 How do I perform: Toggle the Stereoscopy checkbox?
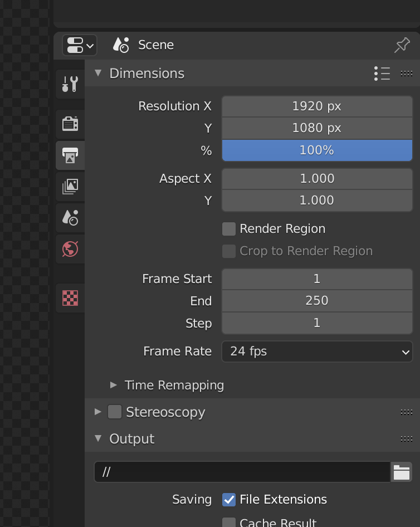pos(115,412)
